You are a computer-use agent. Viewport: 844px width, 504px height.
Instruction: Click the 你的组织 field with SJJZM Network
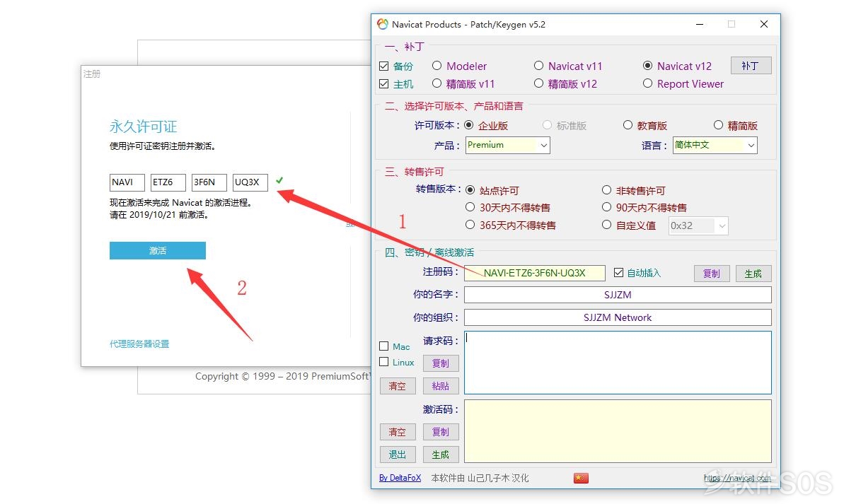coord(618,317)
